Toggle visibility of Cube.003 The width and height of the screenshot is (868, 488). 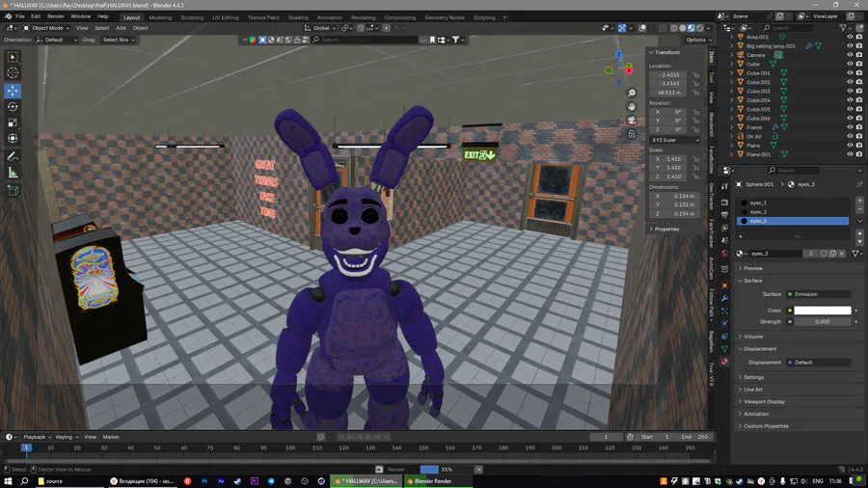[x=850, y=92]
